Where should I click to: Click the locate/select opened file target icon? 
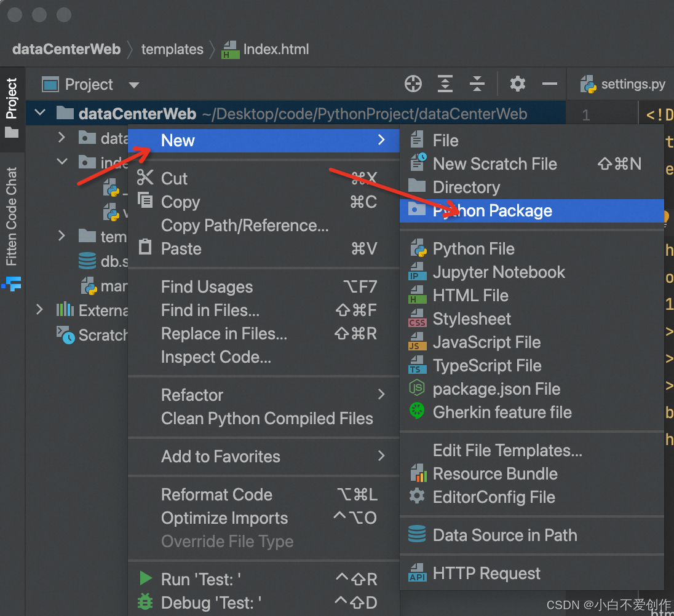(x=413, y=84)
